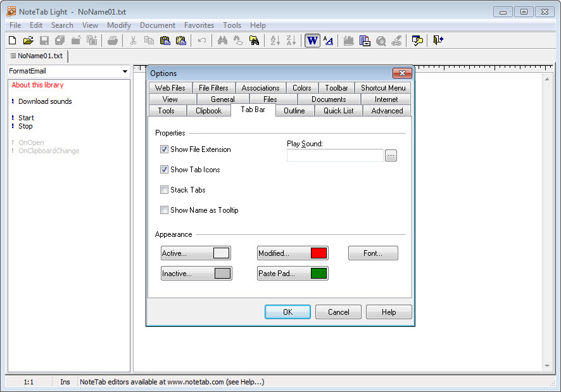Image resolution: width=561 pixels, height=392 pixels.
Task: Click the Save All icon
Action: tap(60, 41)
